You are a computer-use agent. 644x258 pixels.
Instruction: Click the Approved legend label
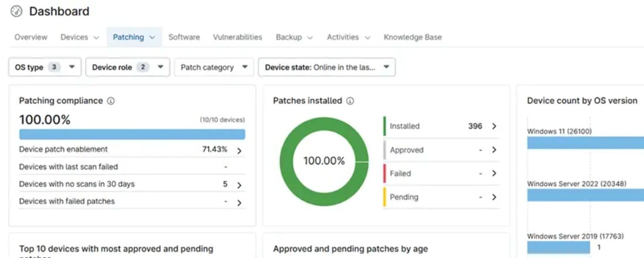(x=407, y=150)
